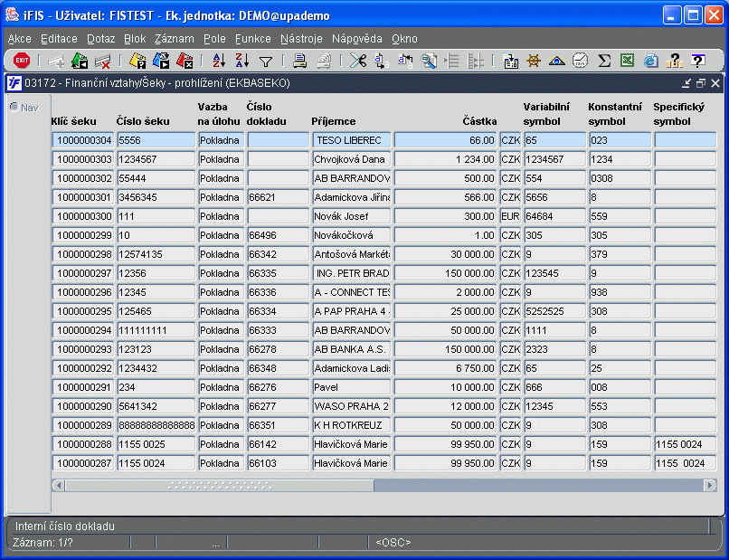Click the horizontal scrollbar left arrow
Image resolution: width=729 pixels, height=560 pixels.
coord(58,486)
